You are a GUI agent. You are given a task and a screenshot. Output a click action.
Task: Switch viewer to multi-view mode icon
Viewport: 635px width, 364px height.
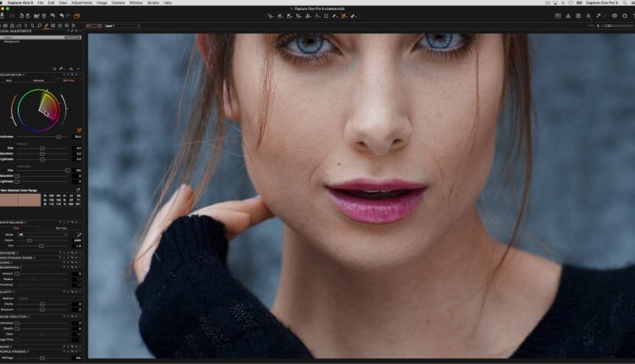coord(88,25)
